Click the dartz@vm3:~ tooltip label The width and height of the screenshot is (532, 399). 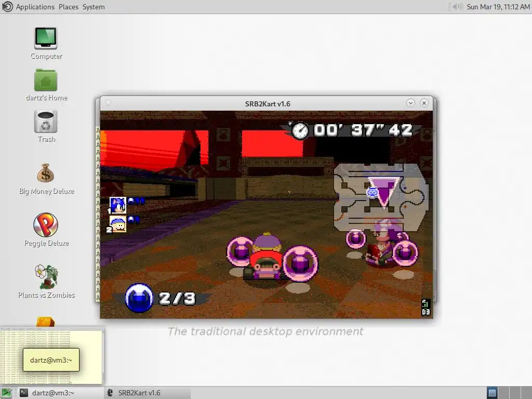click(x=51, y=360)
